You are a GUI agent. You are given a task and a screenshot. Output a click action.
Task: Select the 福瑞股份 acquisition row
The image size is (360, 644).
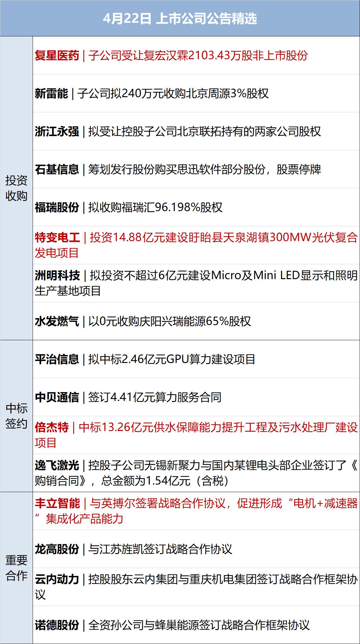pyautogui.click(x=196, y=207)
